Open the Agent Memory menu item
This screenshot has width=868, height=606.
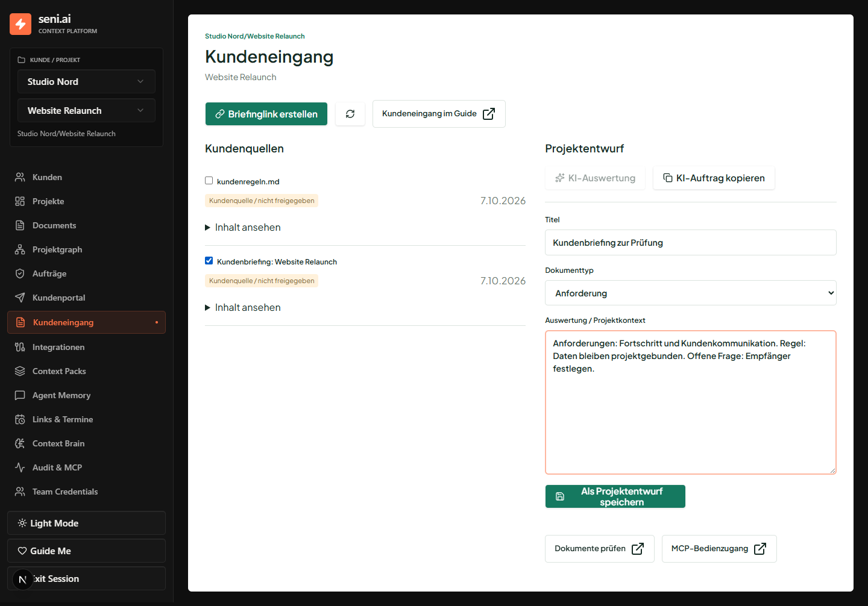[x=86, y=395]
